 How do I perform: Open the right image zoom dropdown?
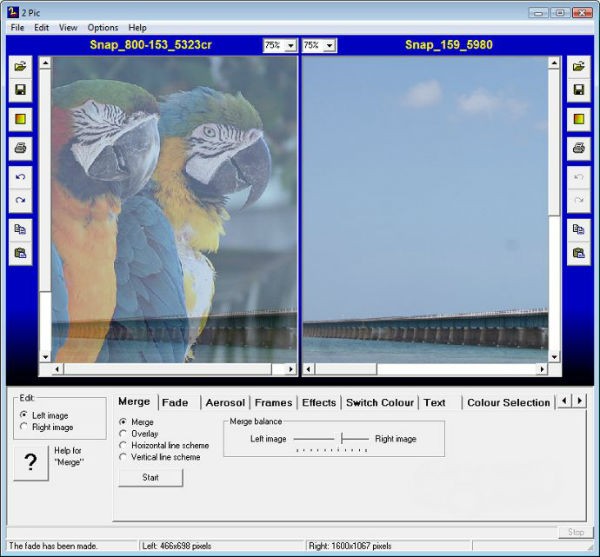tap(329, 46)
